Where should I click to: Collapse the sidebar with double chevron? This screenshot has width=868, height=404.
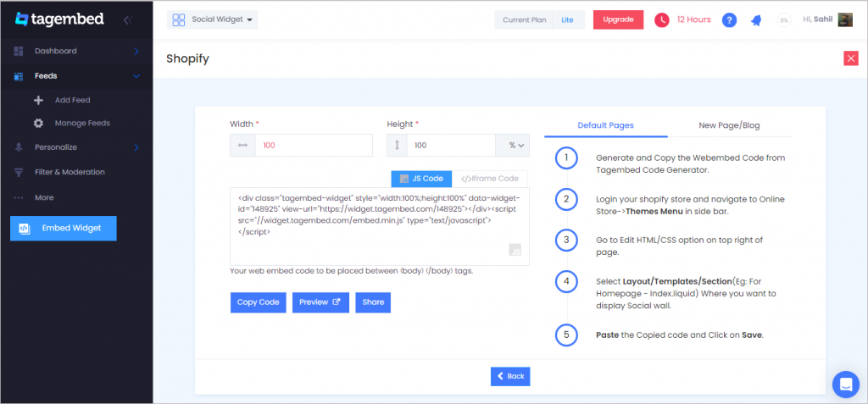[x=128, y=20]
